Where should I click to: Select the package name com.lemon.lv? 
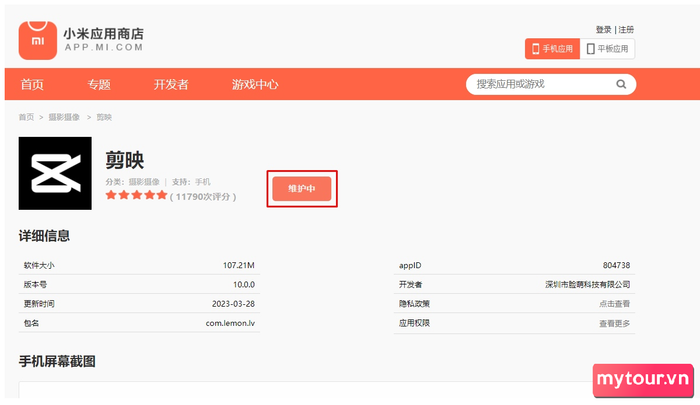point(230,323)
